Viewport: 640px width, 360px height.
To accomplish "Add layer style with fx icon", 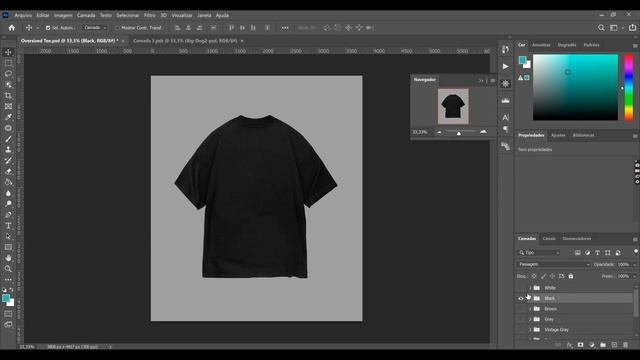I will [569, 345].
